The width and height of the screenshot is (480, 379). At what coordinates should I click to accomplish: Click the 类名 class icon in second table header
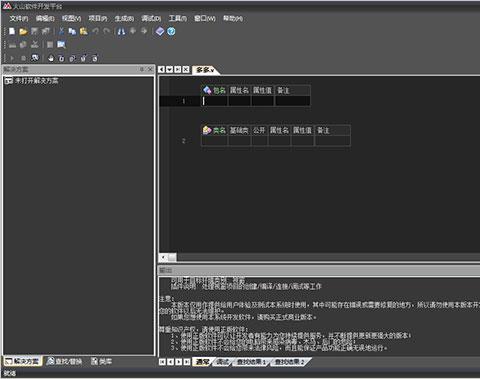(207, 130)
